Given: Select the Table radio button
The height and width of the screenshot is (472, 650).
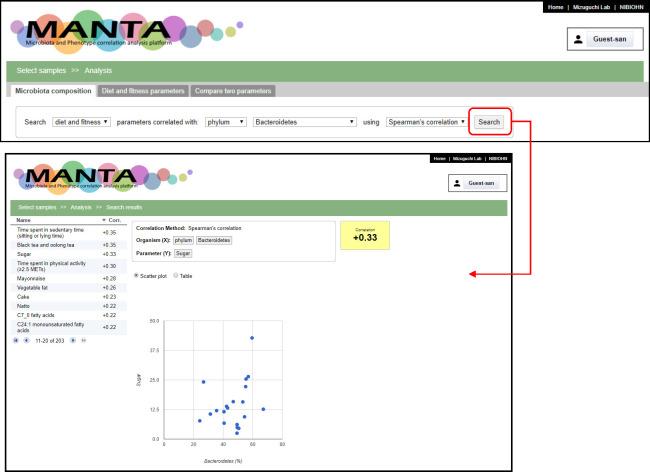Looking at the screenshot, I should 176,275.
